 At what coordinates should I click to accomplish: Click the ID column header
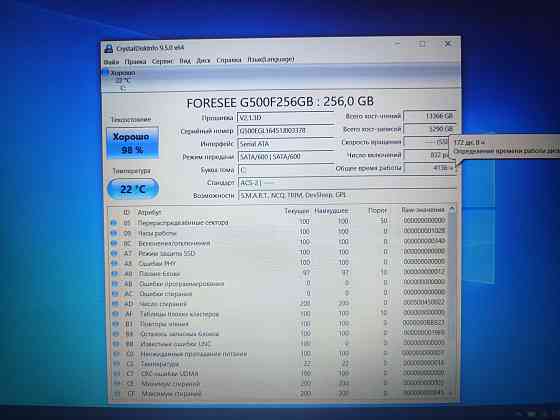click(126, 212)
